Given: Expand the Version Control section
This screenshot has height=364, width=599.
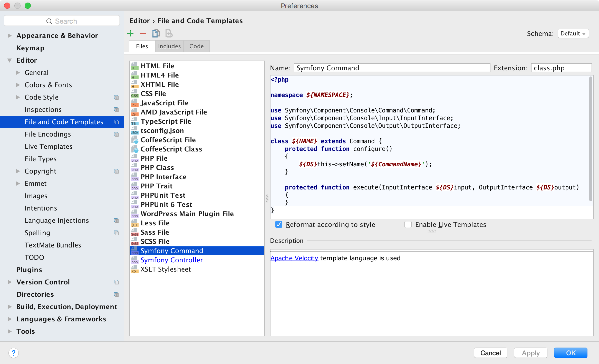Looking at the screenshot, I should click(x=9, y=282).
